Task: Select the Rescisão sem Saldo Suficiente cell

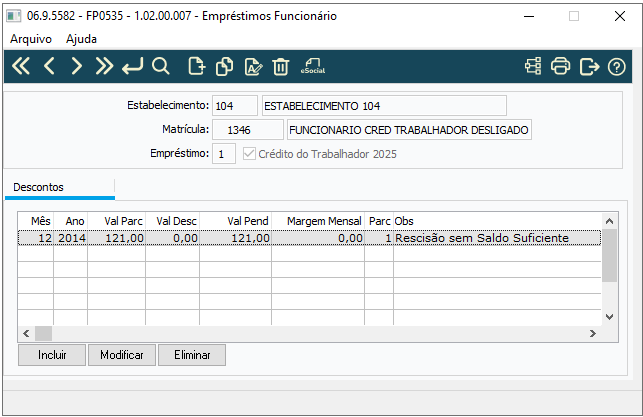Action: (x=497, y=238)
